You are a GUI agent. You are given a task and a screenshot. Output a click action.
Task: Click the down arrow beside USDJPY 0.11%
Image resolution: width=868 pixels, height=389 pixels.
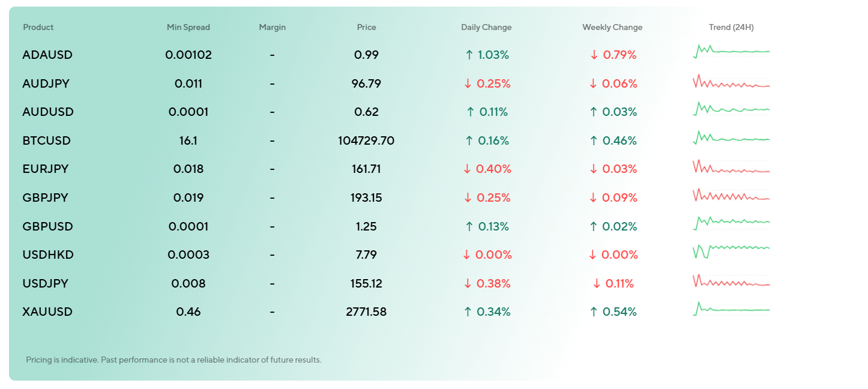click(x=596, y=283)
